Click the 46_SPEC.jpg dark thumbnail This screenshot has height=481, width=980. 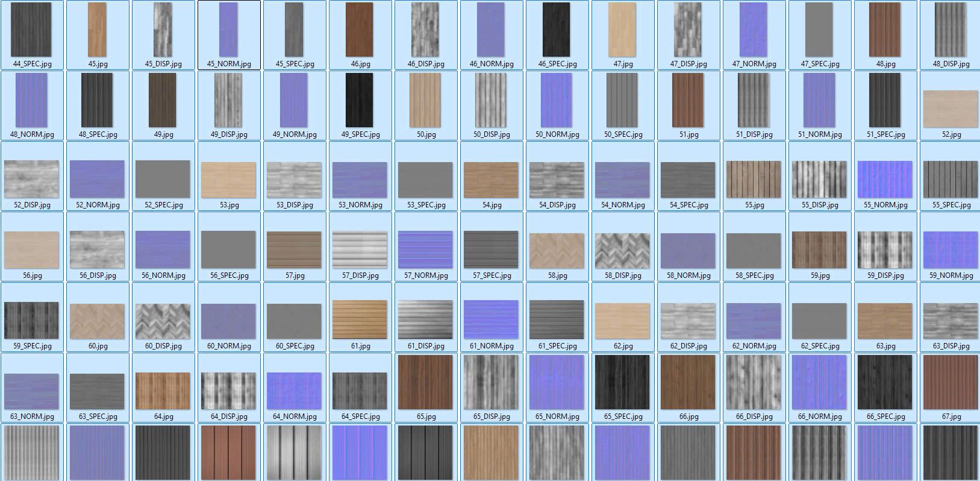pyautogui.click(x=557, y=30)
